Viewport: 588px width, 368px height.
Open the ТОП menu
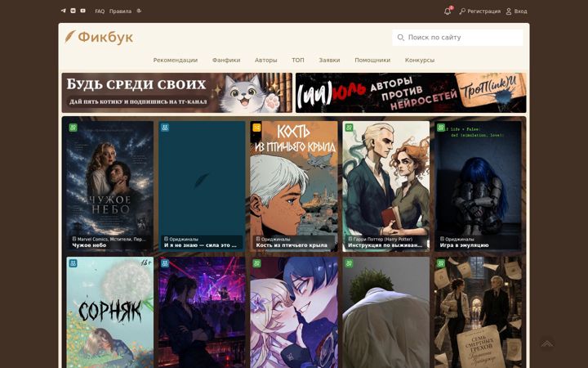tap(298, 60)
